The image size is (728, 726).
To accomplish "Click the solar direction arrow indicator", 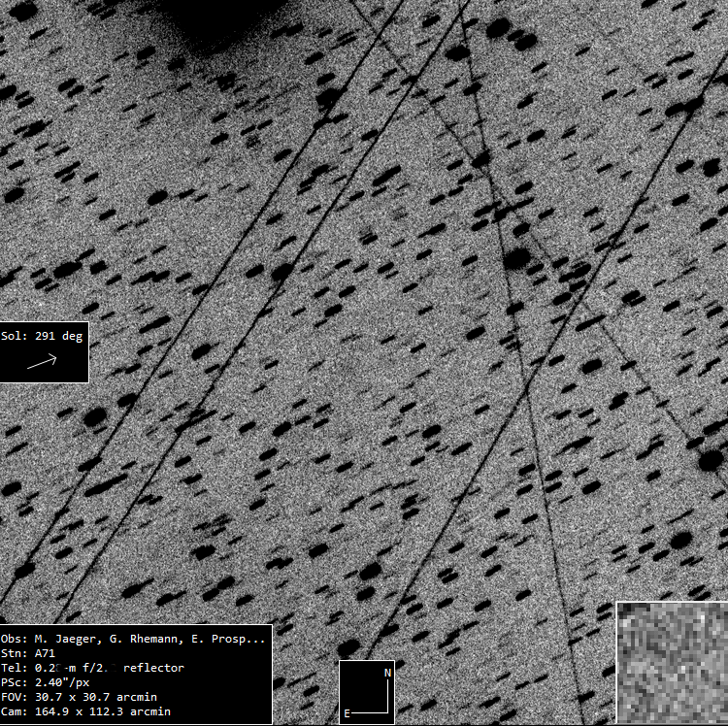I will point(42,361).
